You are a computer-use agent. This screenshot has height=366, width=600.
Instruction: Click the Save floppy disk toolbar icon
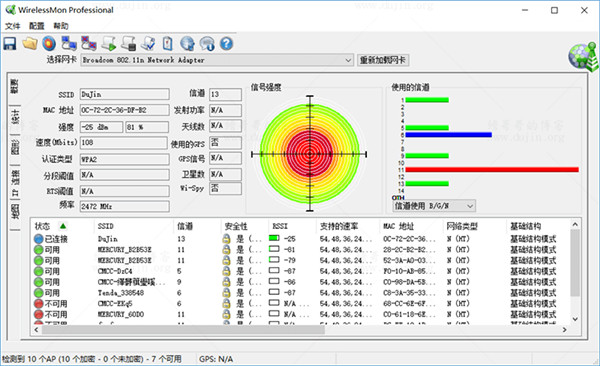(x=10, y=44)
